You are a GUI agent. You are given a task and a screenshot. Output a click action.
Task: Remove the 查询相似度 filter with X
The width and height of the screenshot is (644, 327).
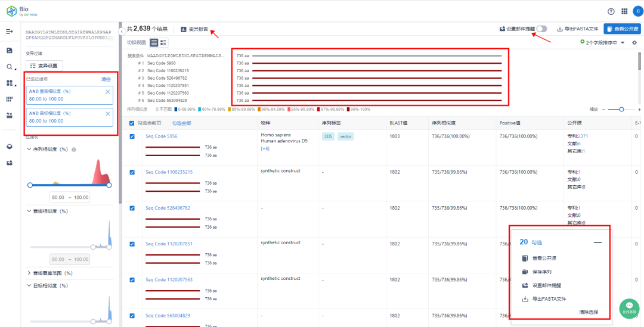(107, 92)
